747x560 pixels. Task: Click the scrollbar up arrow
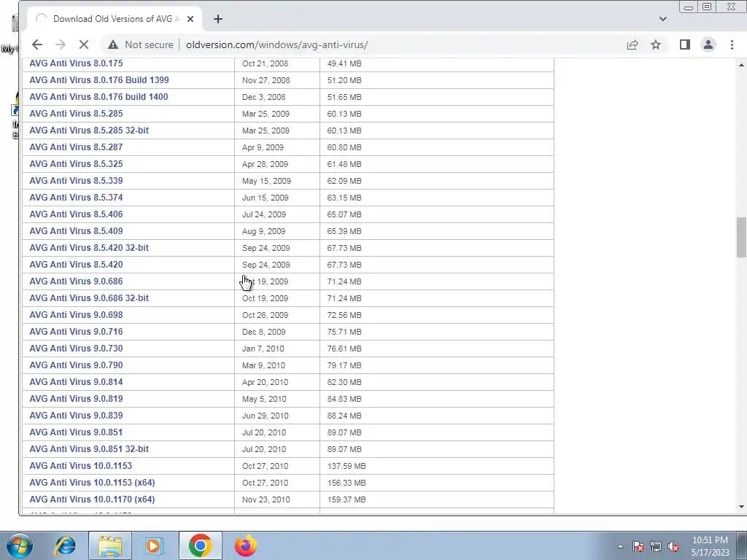[x=741, y=65]
